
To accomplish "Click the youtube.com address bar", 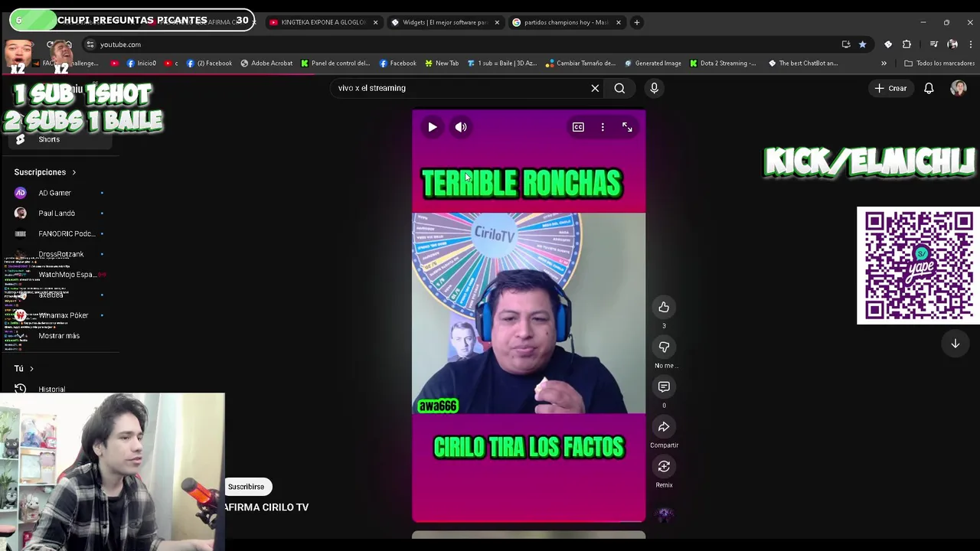I will 459,44.
